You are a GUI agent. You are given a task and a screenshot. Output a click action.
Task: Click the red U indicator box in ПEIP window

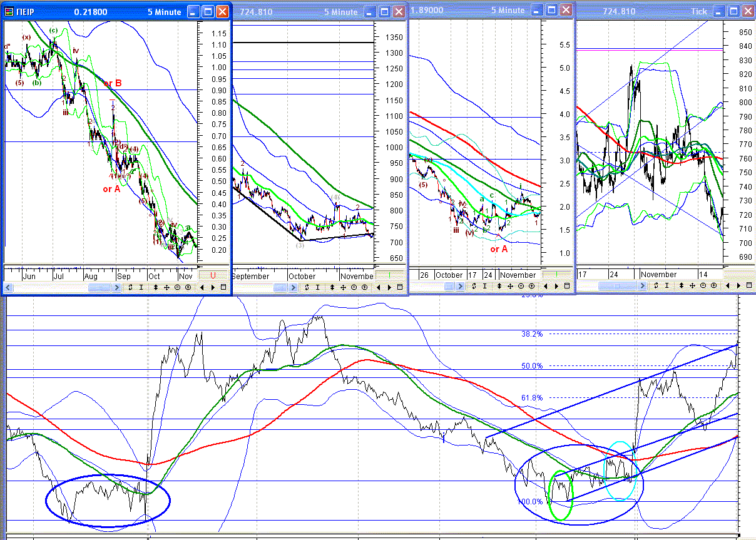click(213, 275)
